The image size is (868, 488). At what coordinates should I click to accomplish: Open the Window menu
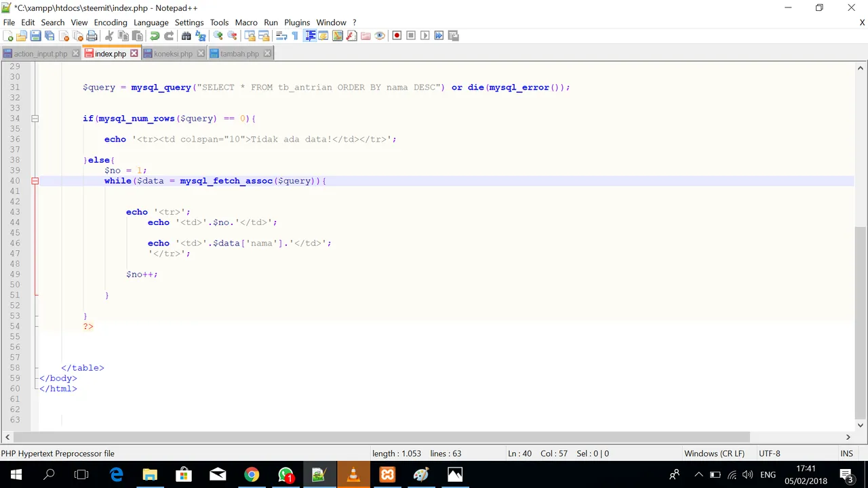pos(331,22)
